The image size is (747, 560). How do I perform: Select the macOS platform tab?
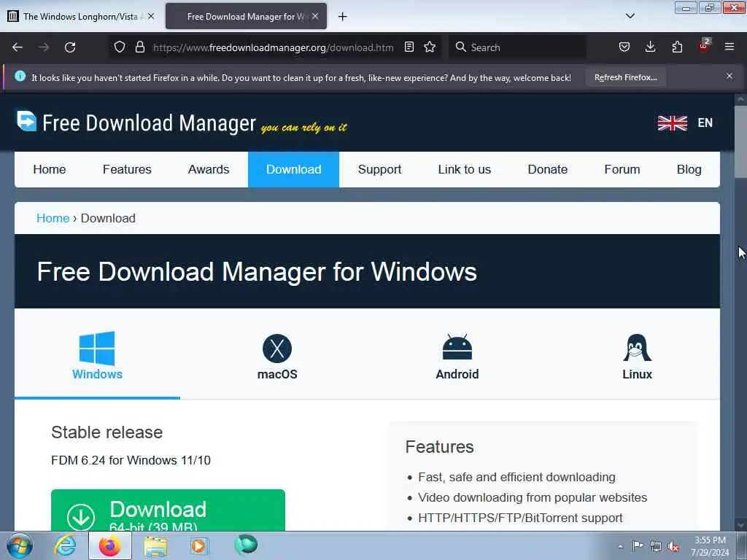click(x=277, y=355)
